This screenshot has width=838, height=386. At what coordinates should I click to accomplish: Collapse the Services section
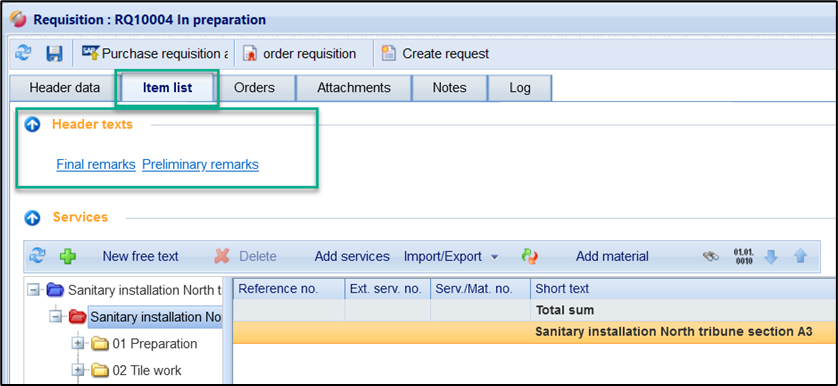[x=33, y=218]
